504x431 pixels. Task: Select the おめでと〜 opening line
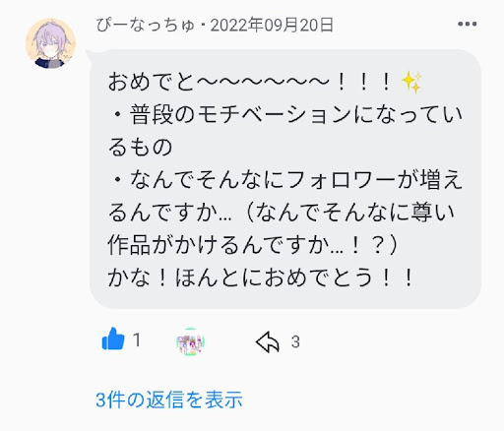click(265, 82)
